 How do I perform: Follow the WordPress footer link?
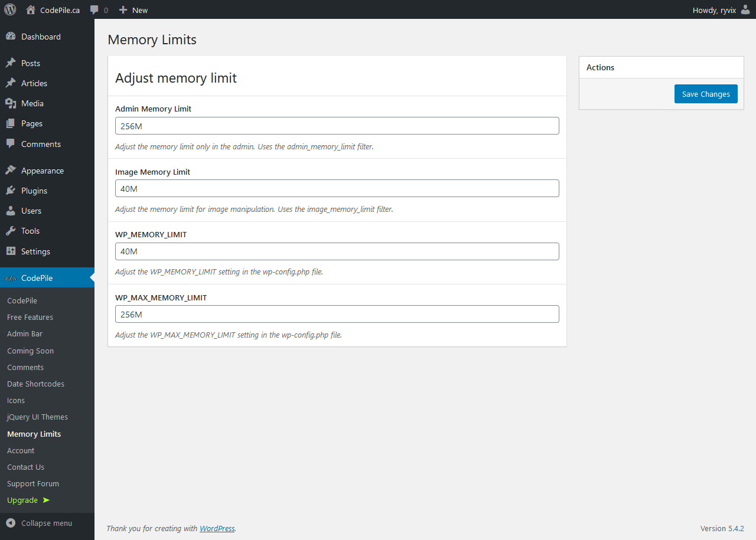217,528
